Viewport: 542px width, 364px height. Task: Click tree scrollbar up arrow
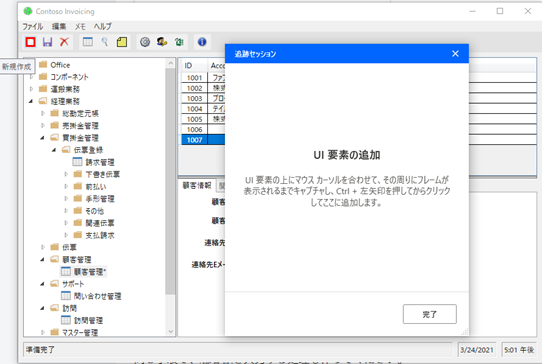tap(170, 64)
